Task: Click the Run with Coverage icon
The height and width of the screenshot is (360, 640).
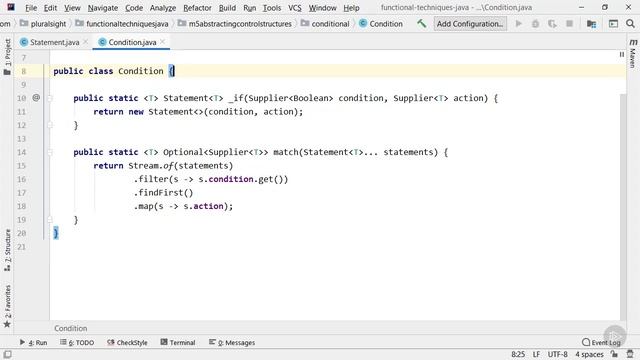Action: pos(552,24)
